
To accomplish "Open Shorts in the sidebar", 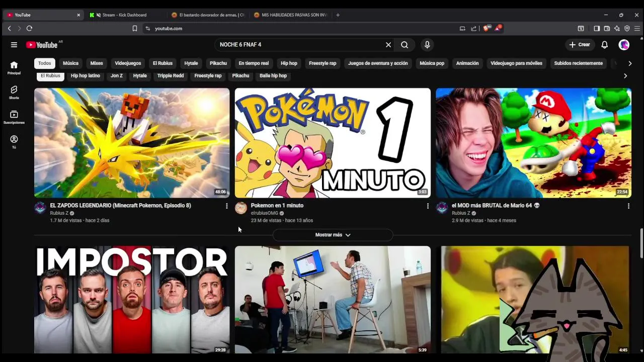I will [14, 93].
